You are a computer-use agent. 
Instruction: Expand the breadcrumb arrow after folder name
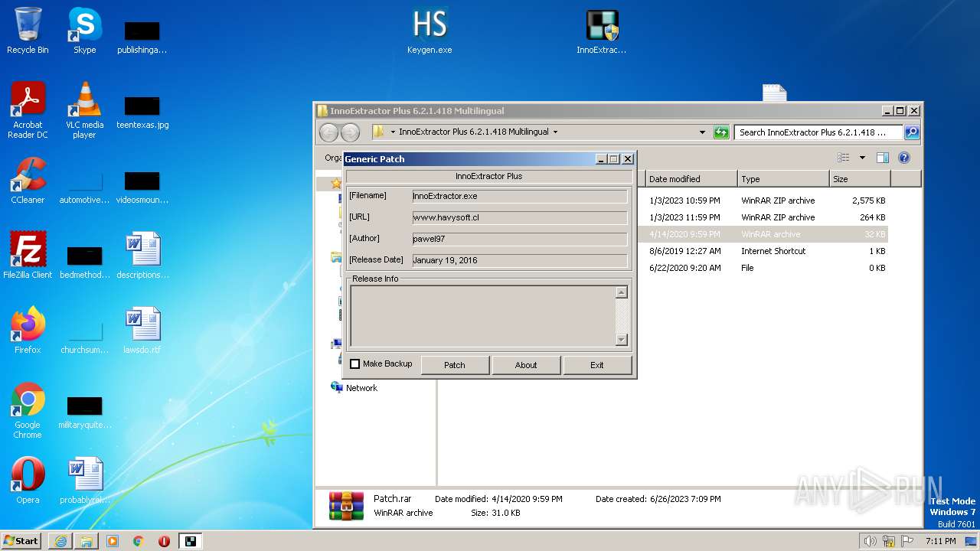(x=555, y=132)
